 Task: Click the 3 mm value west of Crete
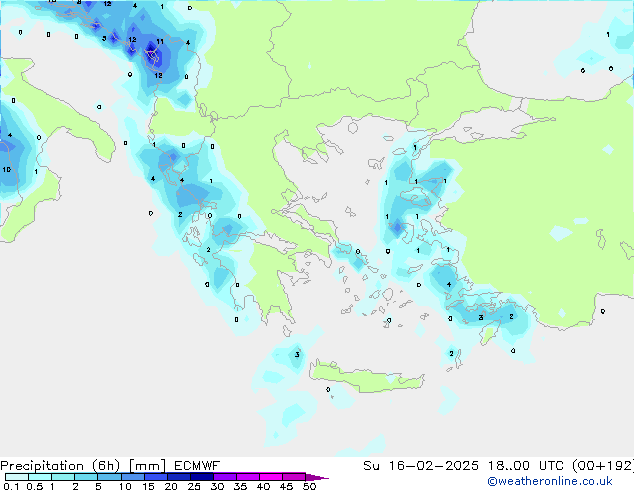297,355
